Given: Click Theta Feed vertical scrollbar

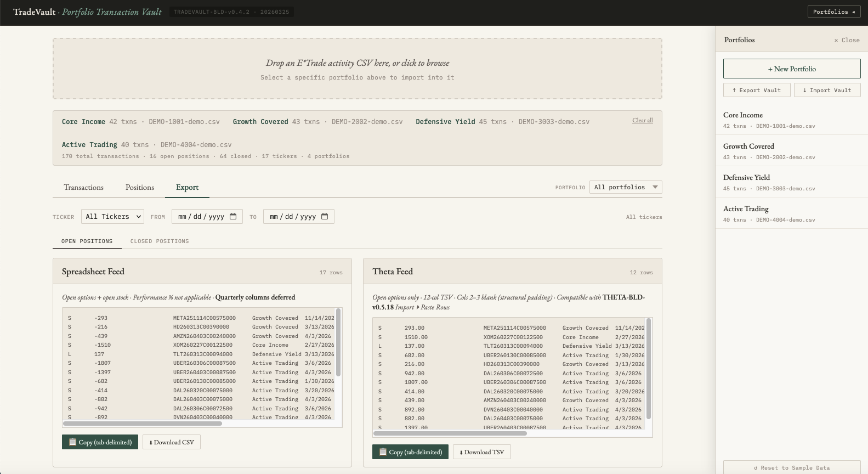Looking at the screenshot, I should click(649, 369).
